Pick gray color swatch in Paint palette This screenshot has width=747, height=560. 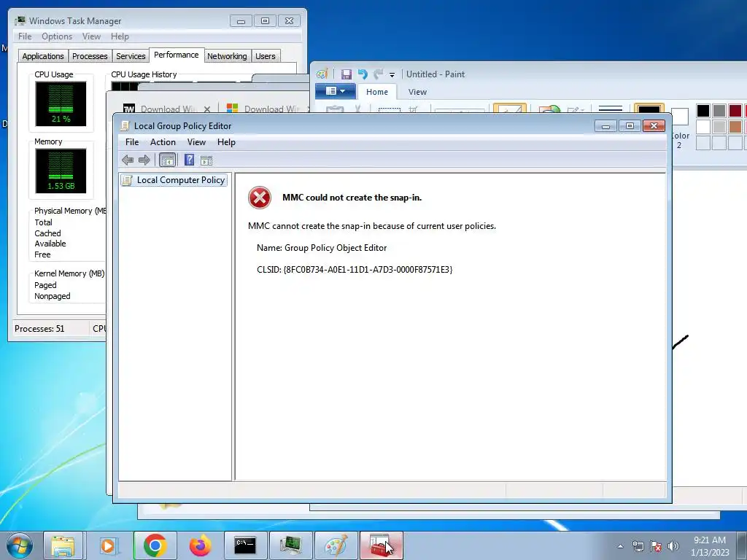click(x=719, y=111)
